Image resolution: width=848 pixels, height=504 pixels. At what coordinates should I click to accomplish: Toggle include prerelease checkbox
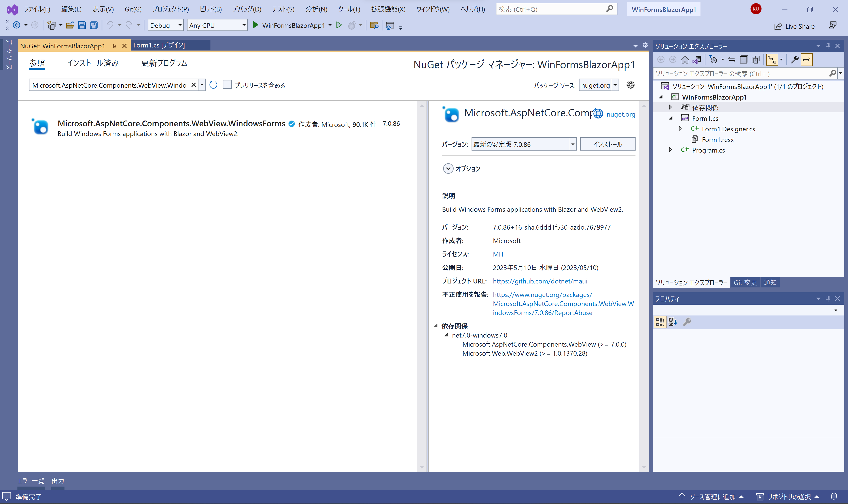click(x=227, y=85)
